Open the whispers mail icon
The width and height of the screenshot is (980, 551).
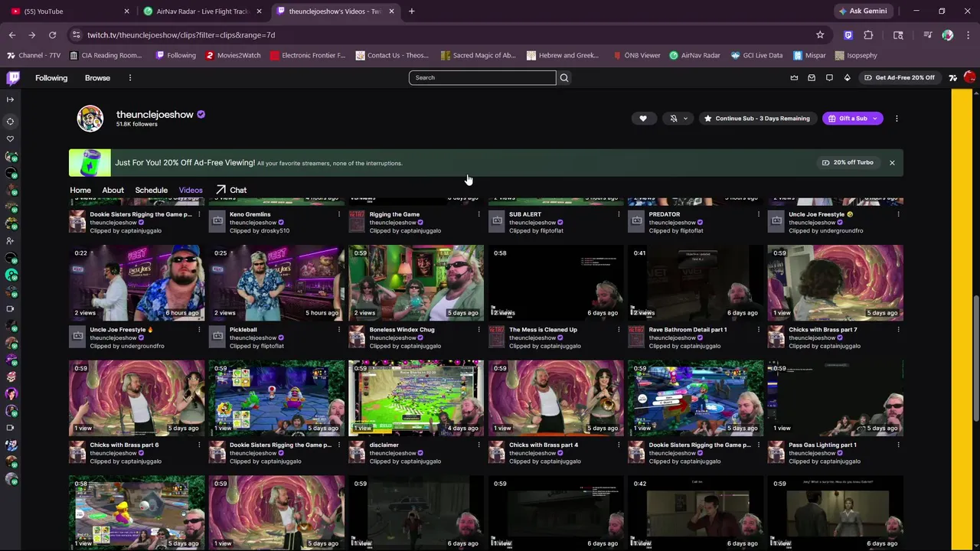[x=812, y=77]
